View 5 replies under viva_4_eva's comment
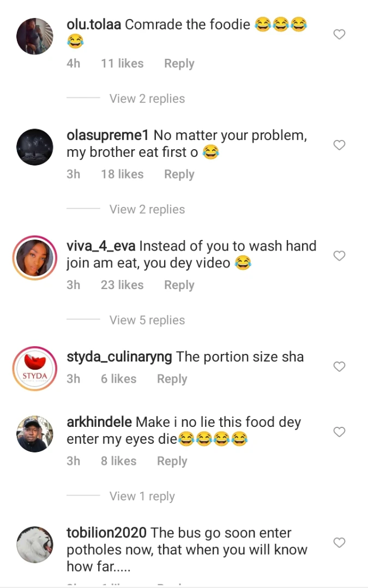Image resolution: width=368 pixels, height=588 pixels. 147,320
